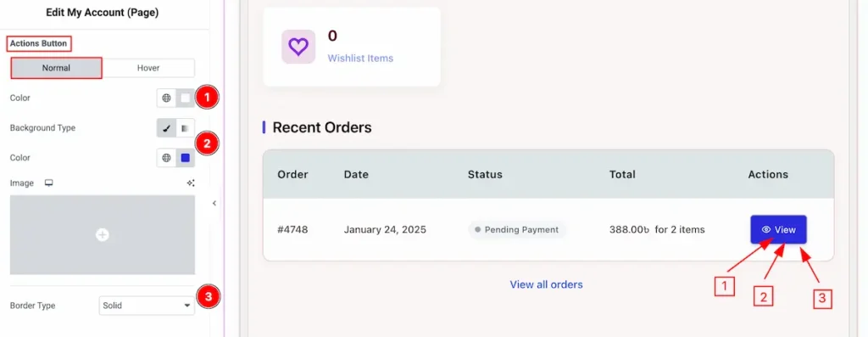
Task: Click the blue View order button
Action: pos(778,229)
